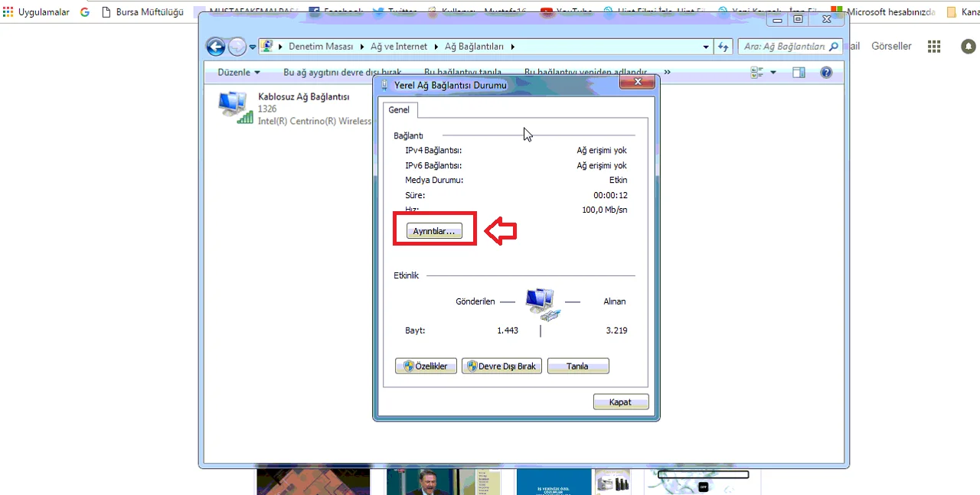The height and width of the screenshot is (495, 980).
Task: Click the Ayrıntılar button
Action: [434, 231]
